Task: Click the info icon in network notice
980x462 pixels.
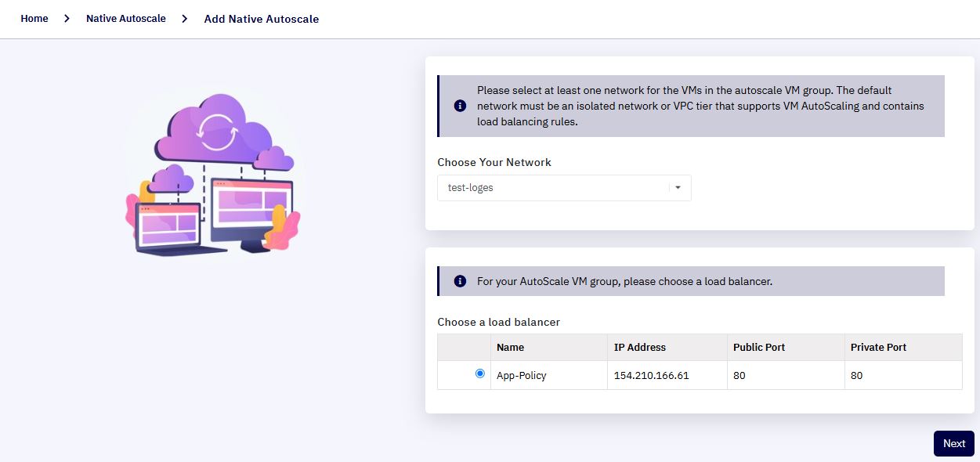Action: 460,106
